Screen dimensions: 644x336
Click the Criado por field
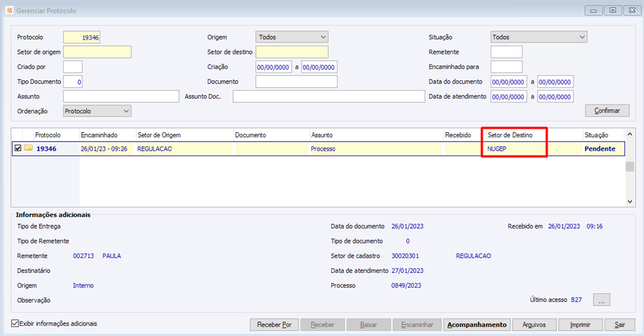pos(73,67)
